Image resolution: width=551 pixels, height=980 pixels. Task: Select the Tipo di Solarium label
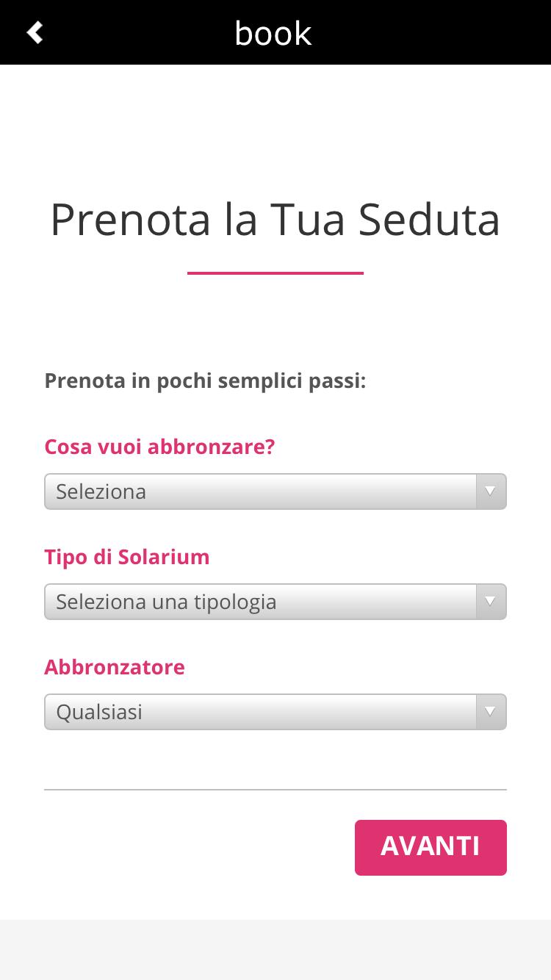[x=127, y=557]
